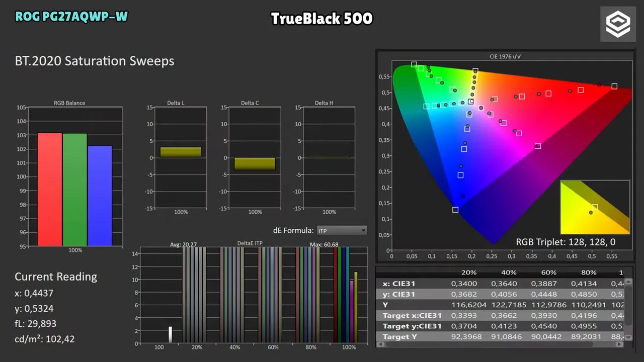Select the yellow target color swatch preview
The width and height of the screenshot is (644, 362).
[595, 207]
